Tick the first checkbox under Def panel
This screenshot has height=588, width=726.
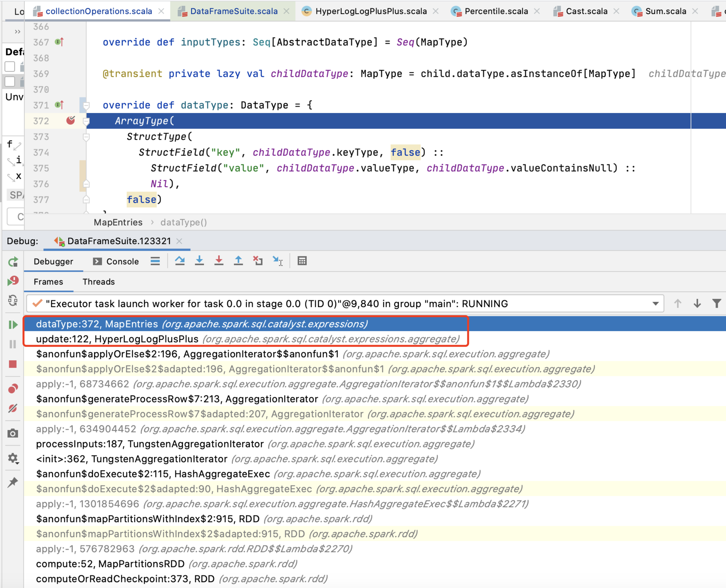[10, 66]
